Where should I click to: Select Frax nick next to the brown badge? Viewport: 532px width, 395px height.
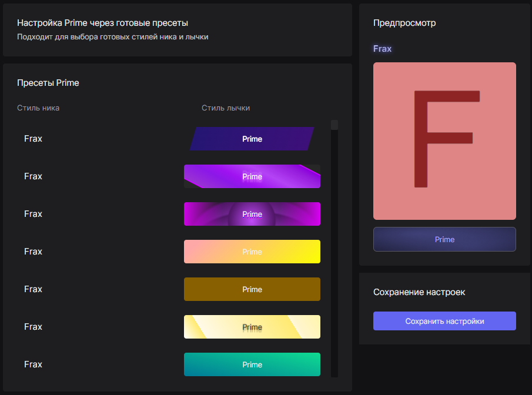34,289
